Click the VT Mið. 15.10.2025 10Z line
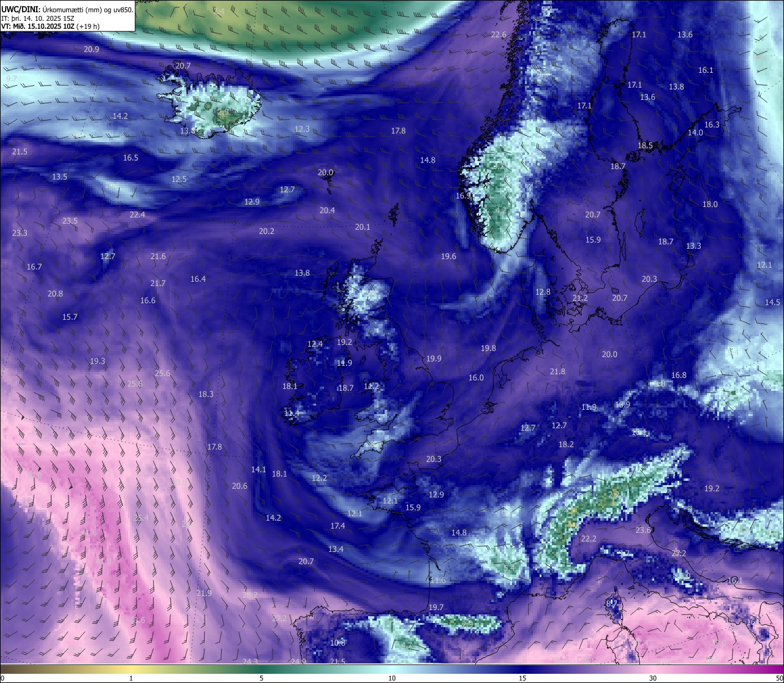Screen dimensions: 784x683 coord(50,26)
